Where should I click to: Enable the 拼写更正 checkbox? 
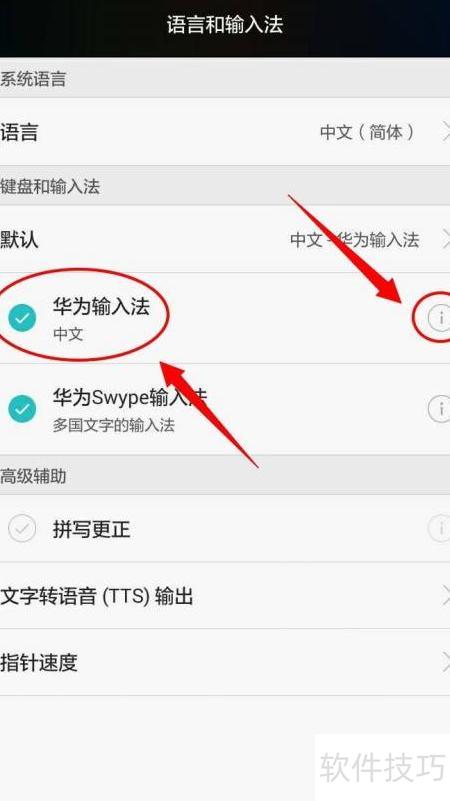pyautogui.click(x=22, y=528)
